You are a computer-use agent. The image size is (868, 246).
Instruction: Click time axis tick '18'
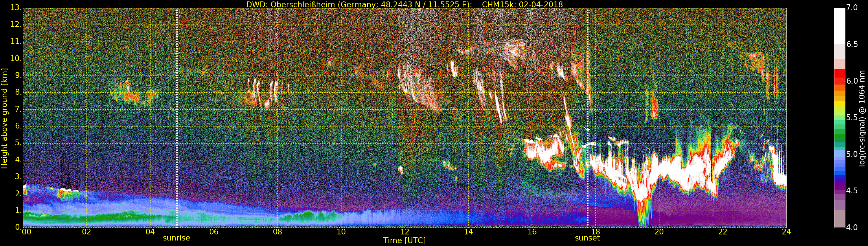point(595,232)
